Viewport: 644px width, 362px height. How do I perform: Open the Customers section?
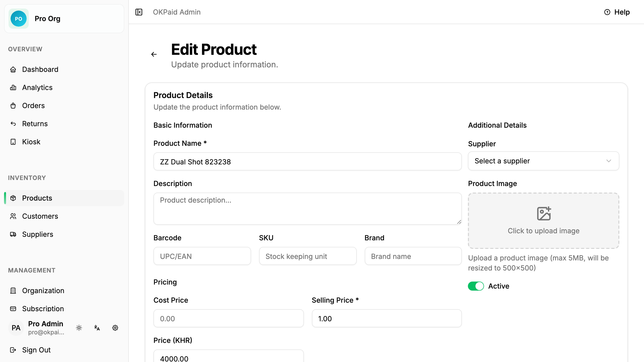[x=64, y=216]
